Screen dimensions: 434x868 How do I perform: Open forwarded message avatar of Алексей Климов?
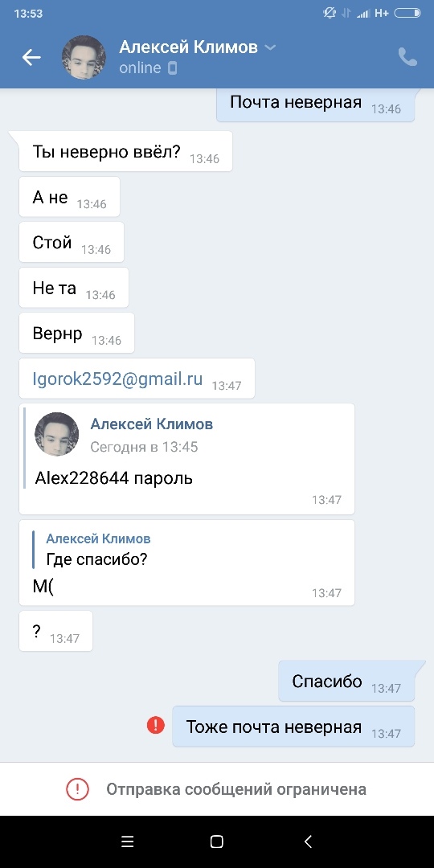57,434
